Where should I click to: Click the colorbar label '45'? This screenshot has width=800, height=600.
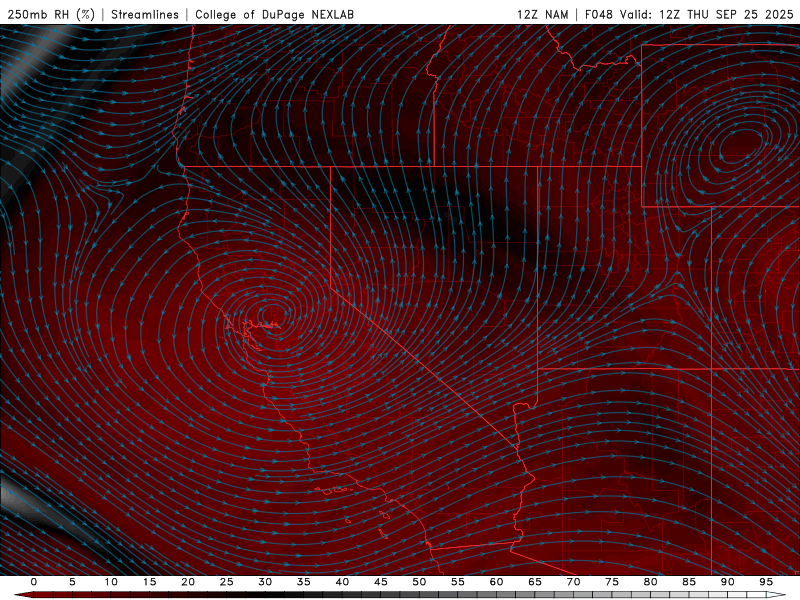pos(381,582)
